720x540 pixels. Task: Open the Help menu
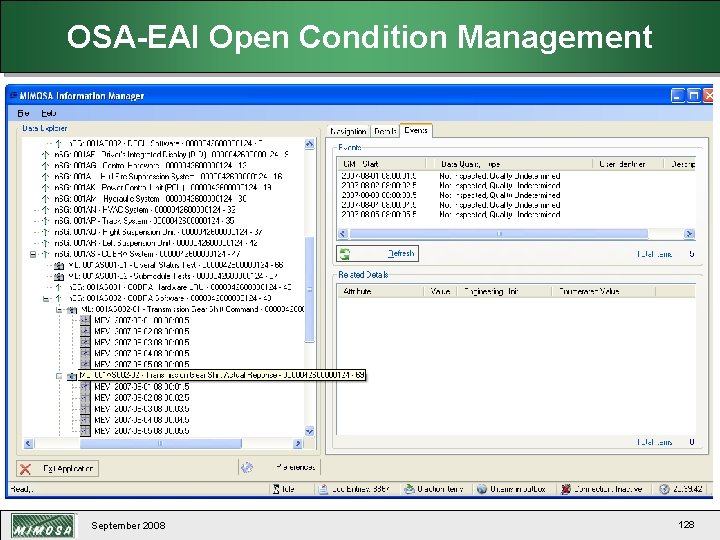pyautogui.click(x=49, y=113)
